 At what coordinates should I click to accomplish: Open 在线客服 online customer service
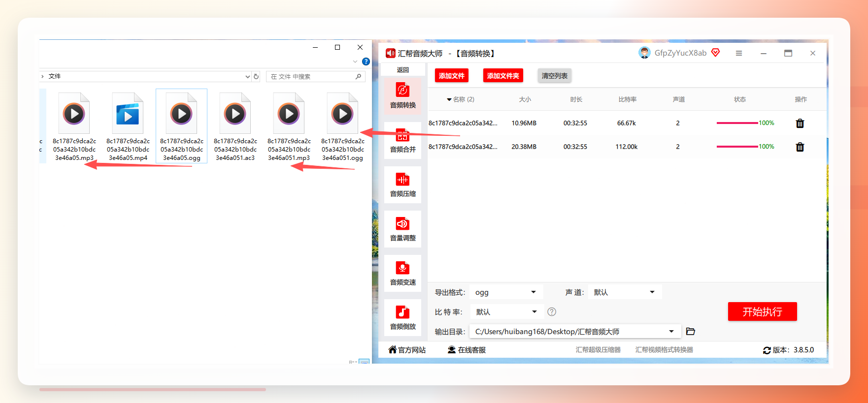pyautogui.click(x=467, y=350)
